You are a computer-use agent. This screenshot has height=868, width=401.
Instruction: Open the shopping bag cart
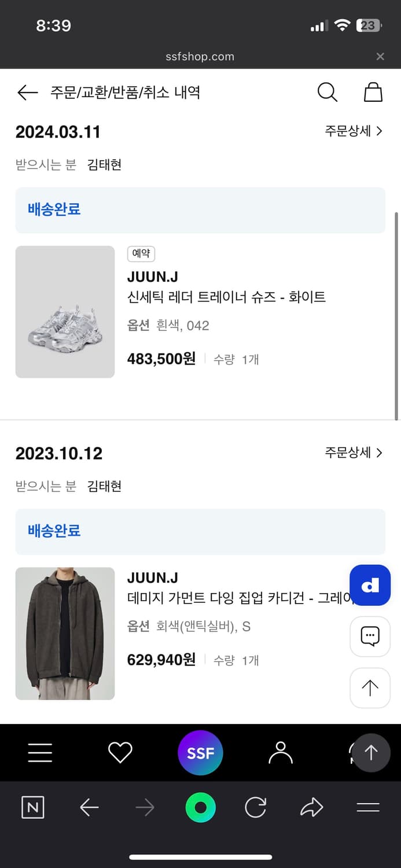373,93
